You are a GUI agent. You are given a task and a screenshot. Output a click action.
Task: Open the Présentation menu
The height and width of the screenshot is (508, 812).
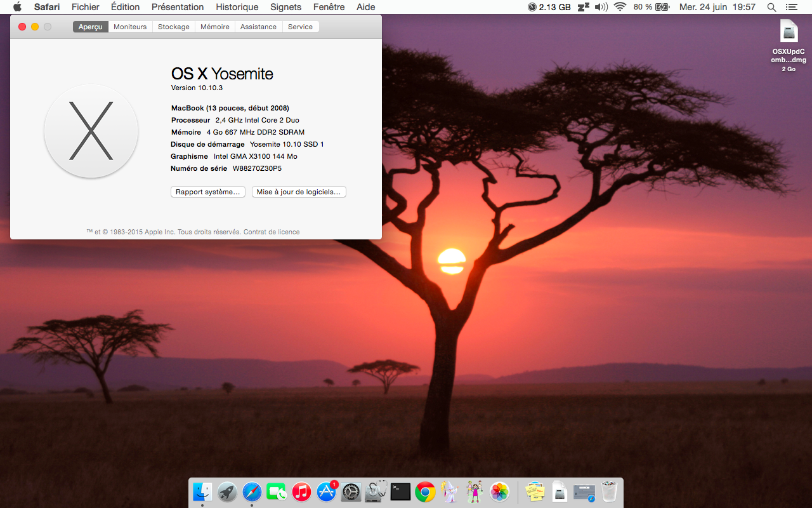178,7
